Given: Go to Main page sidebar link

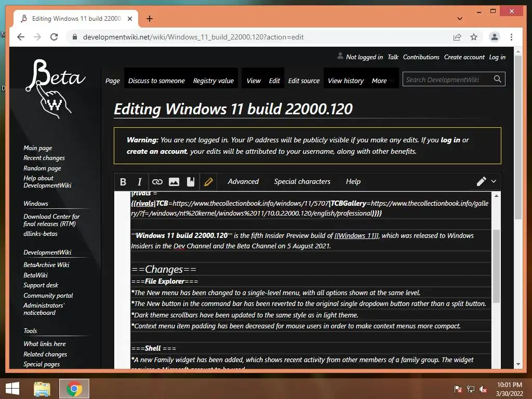Looking at the screenshot, I should [37, 148].
